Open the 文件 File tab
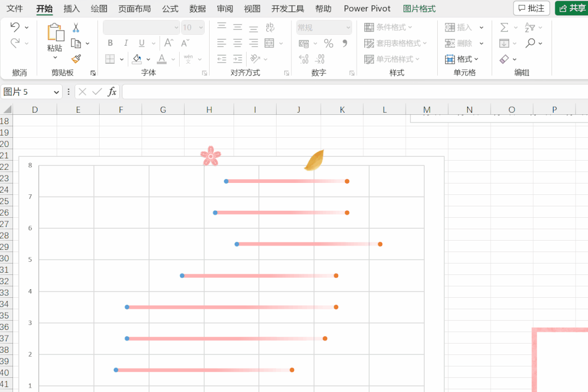588x392 pixels. [x=15, y=9]
